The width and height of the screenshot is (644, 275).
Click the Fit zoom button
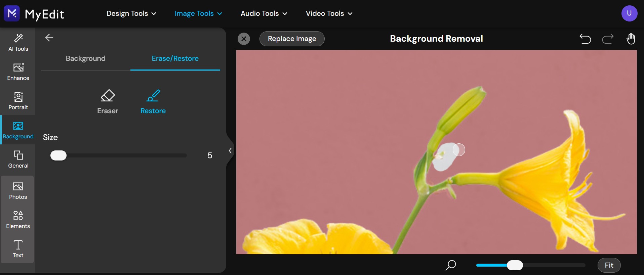point(609,265)
